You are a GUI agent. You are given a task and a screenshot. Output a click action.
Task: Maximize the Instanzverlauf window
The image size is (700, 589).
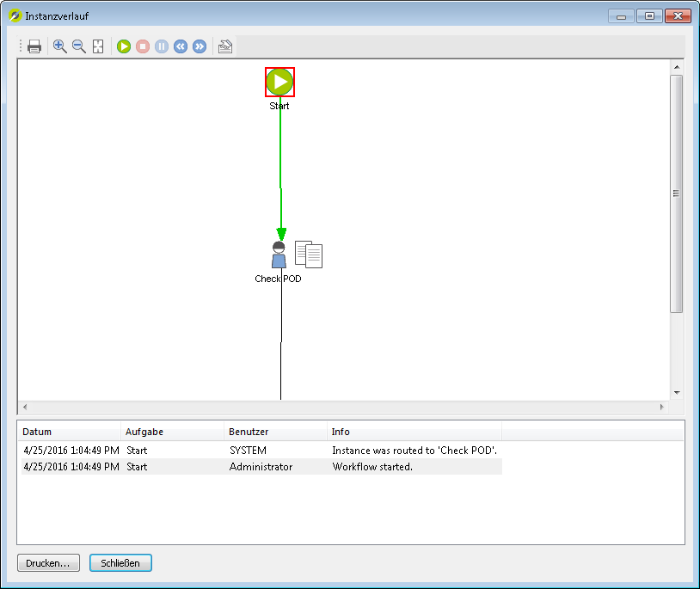pos(649,16)
